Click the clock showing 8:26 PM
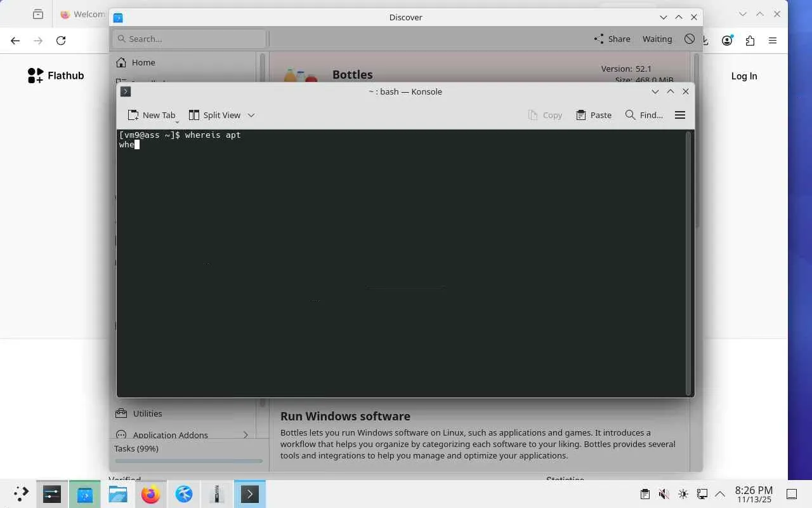The height and width of the screenshot is (508, 812). point(754,494)
